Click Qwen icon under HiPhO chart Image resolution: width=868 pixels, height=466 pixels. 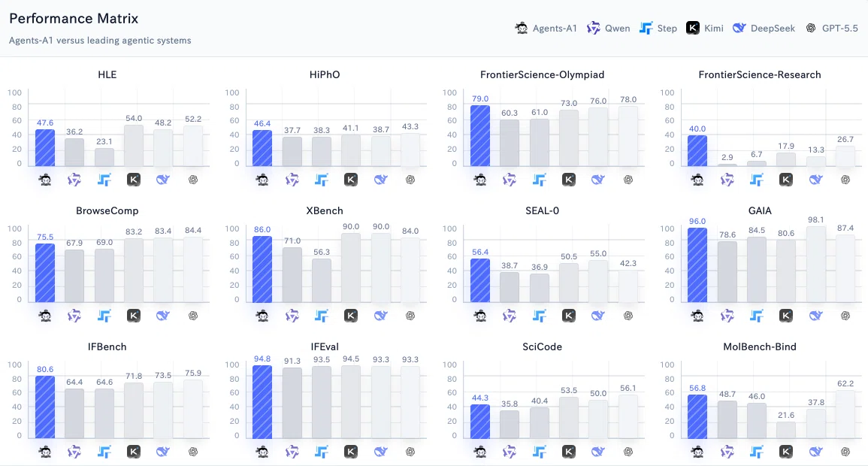tap(292, 180)
